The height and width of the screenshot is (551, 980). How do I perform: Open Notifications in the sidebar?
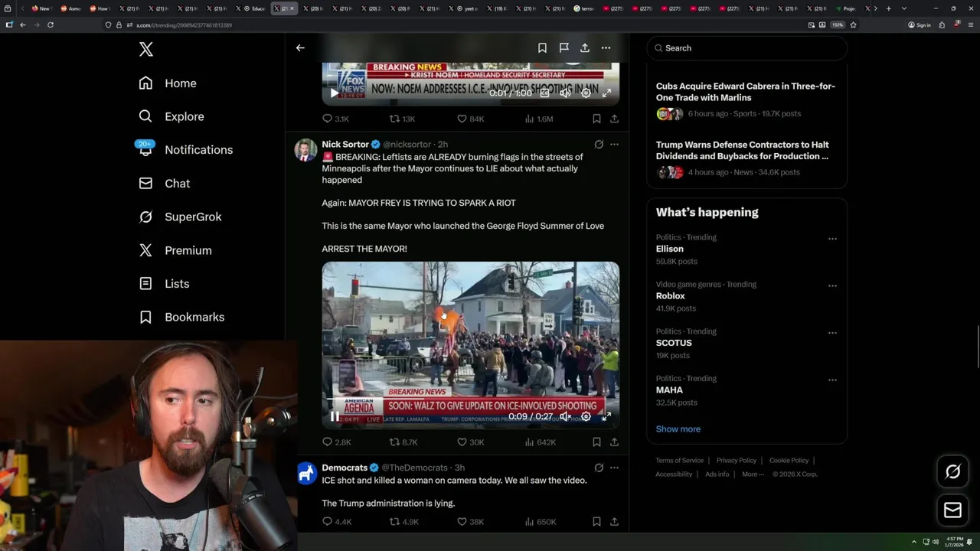[185, 150]
